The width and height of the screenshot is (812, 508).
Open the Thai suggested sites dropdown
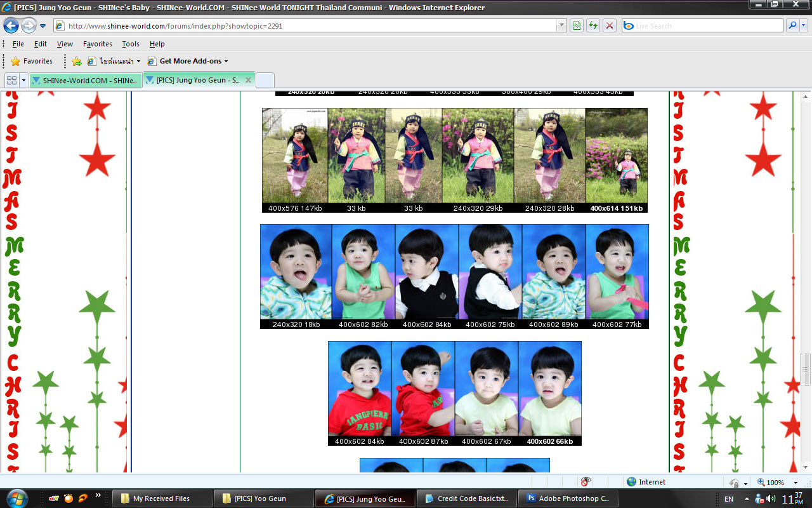(114, 61)
